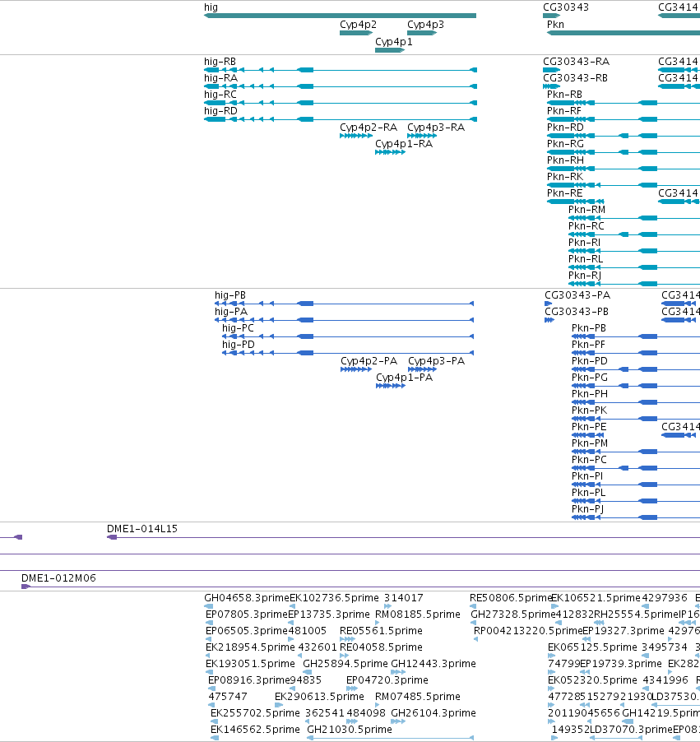Select the DME1-014L15 clone label
The height and width of the screenshot is (742, 700).
pos(142,529)
